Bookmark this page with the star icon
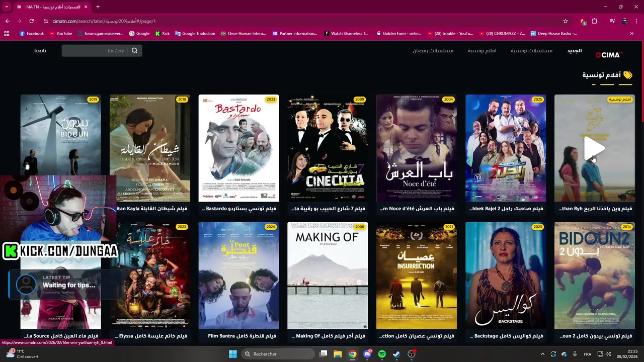 (x=566, y=21)
